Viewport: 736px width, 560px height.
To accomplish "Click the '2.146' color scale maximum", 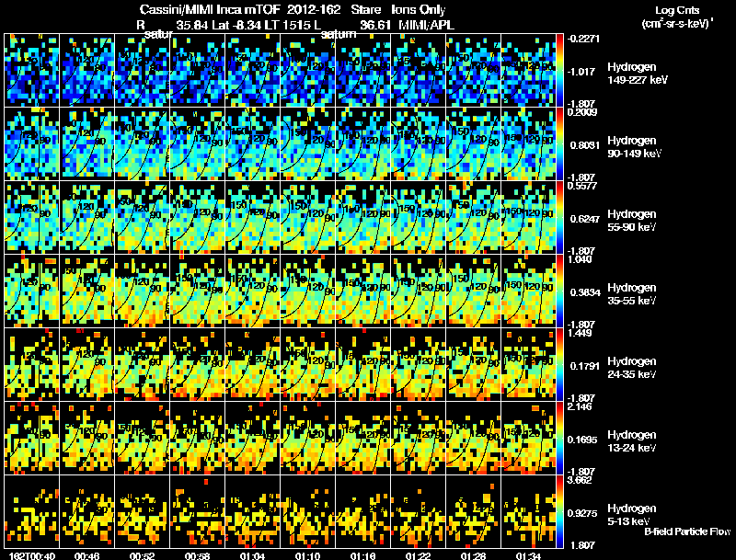I will 580,406.
